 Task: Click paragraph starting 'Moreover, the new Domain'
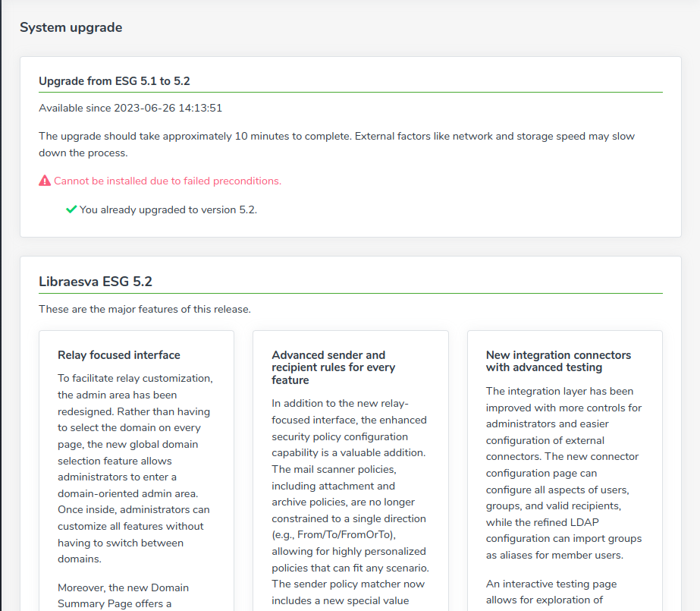point(123,596)
